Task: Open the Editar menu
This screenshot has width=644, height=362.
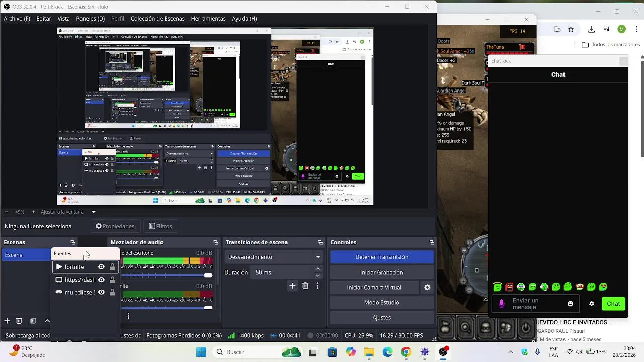Action: click(x=44, y=18)
